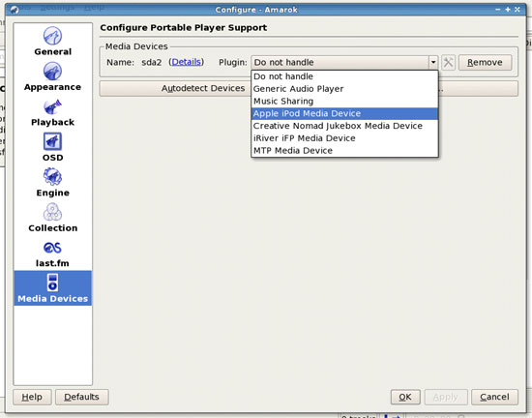Viewport: 532px width, 418px height.
Task: Minimize the Configure dialog window
Action: click(498, 10)
